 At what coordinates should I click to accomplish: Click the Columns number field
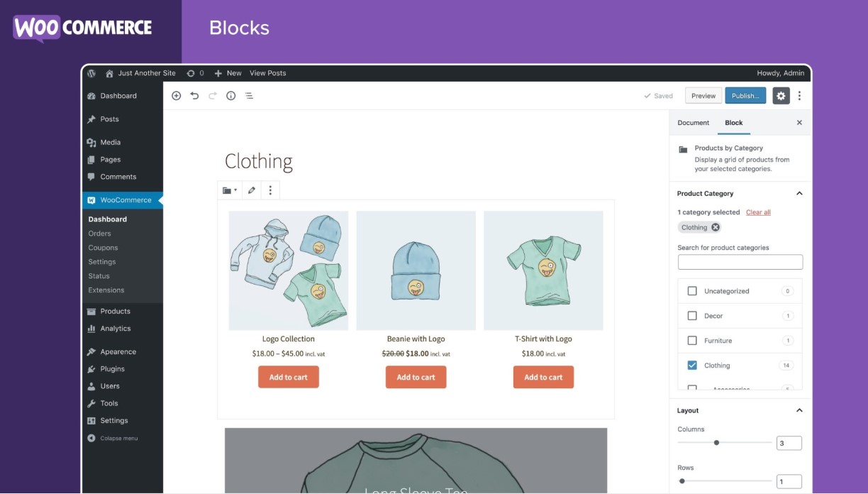pos(789,443)
